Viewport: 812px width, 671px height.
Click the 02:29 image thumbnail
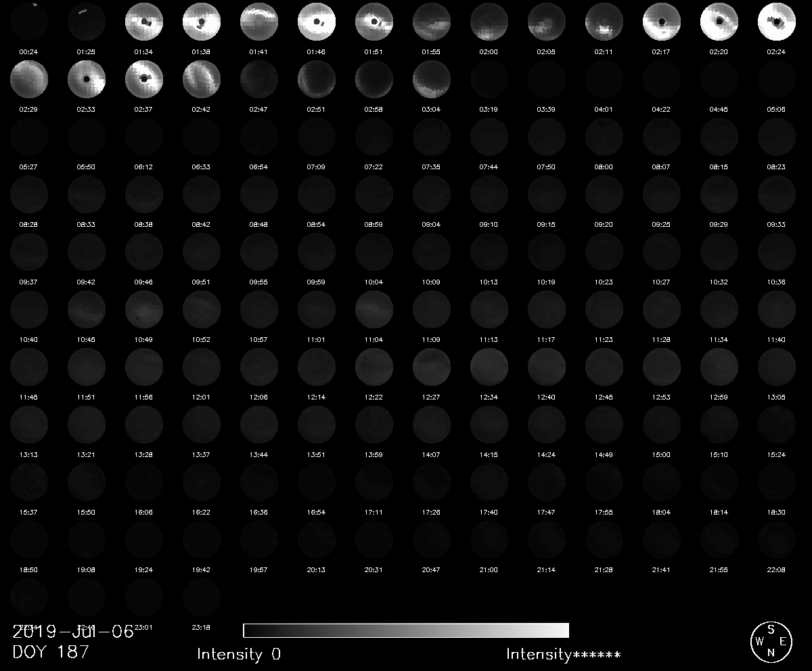coord(29,80)
